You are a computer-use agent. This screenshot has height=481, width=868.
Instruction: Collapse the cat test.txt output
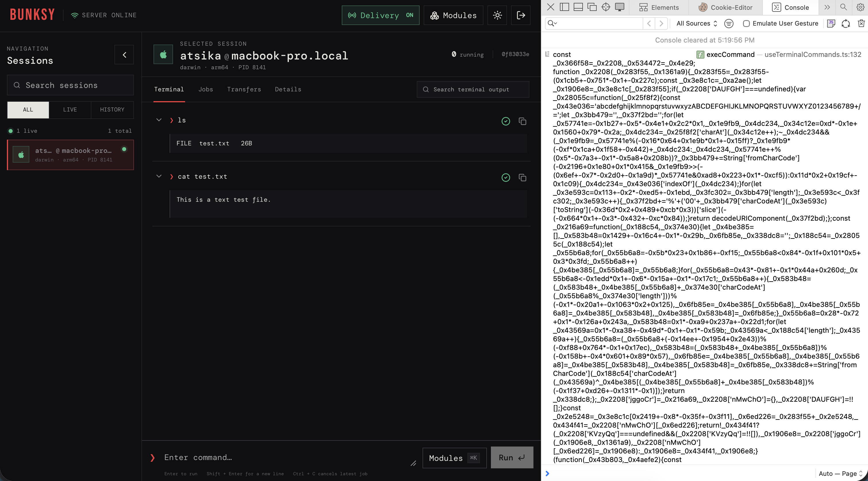click(159, 176)
